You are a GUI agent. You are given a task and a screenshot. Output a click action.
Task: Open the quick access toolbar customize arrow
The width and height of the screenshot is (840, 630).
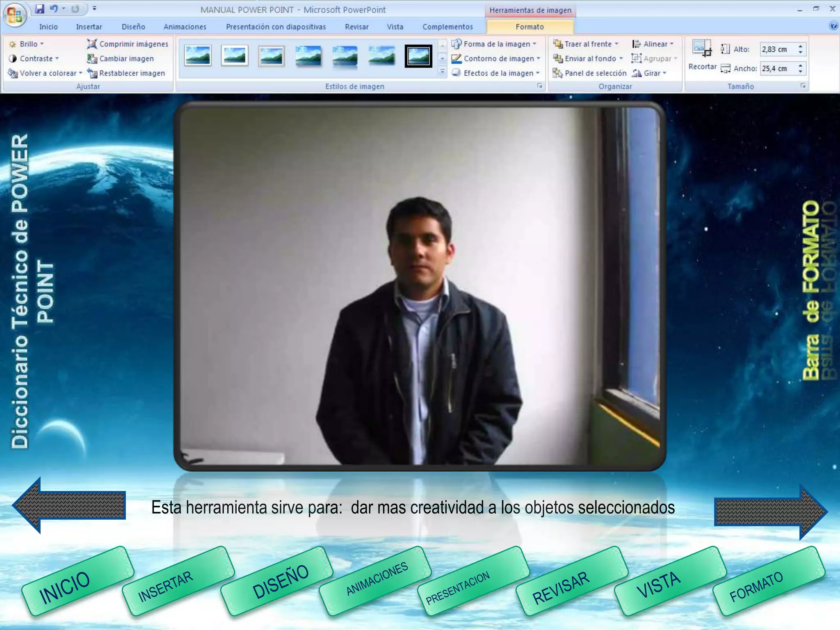pyautogui.click(x=94, y=9)
